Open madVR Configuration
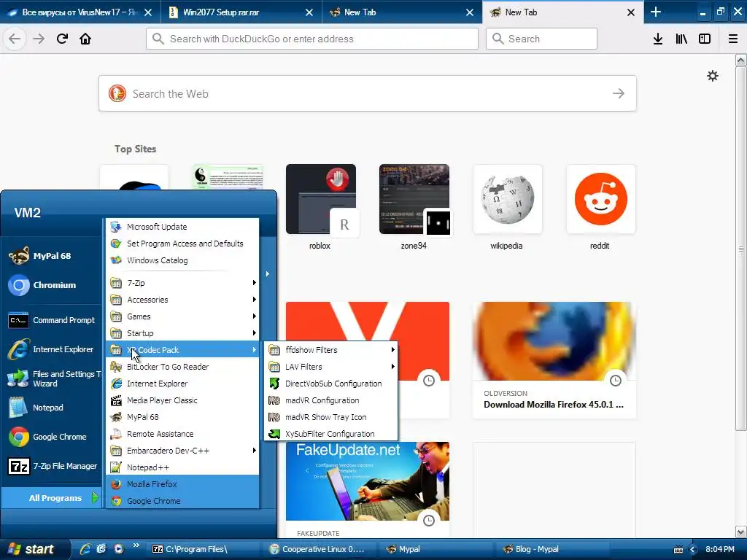The height and width of the screenshot is (560, 747). click(332, 400)
